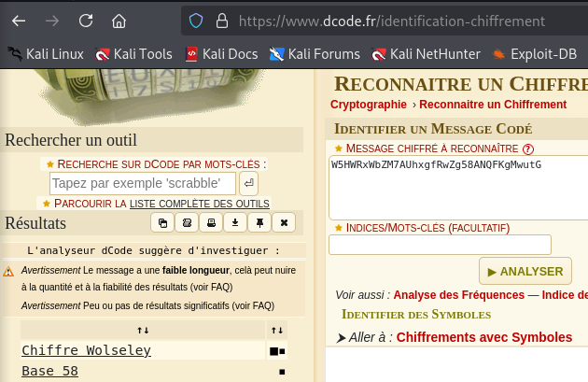
Task: Copy results with the copy icon button
Action: (x=162, y=223)
